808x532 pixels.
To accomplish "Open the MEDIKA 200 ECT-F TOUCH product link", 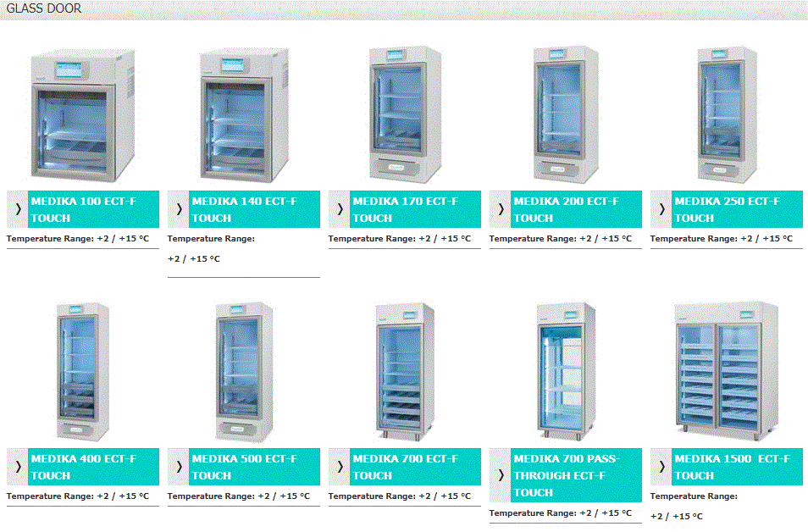I will point(576,209).
